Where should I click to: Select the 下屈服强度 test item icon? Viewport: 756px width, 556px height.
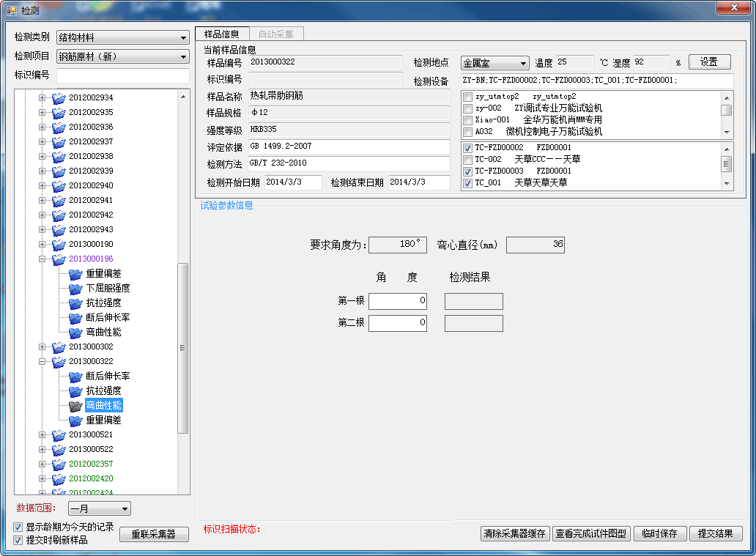click(x=75, y=288)
